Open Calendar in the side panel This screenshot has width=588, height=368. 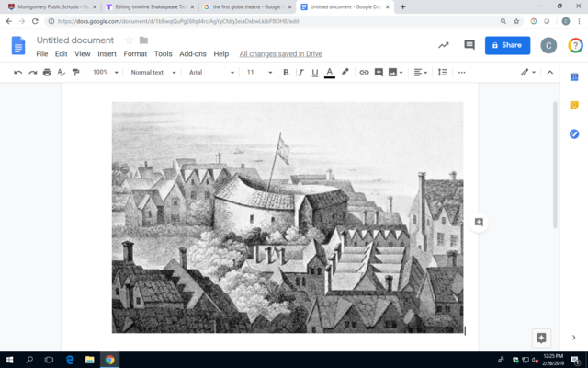(574, 77)
